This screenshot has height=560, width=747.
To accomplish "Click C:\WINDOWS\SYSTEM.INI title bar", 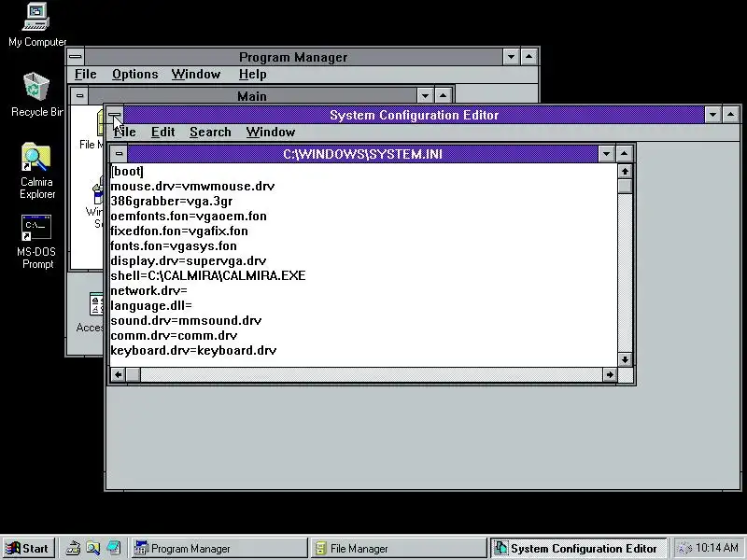I will click(362, 154).
